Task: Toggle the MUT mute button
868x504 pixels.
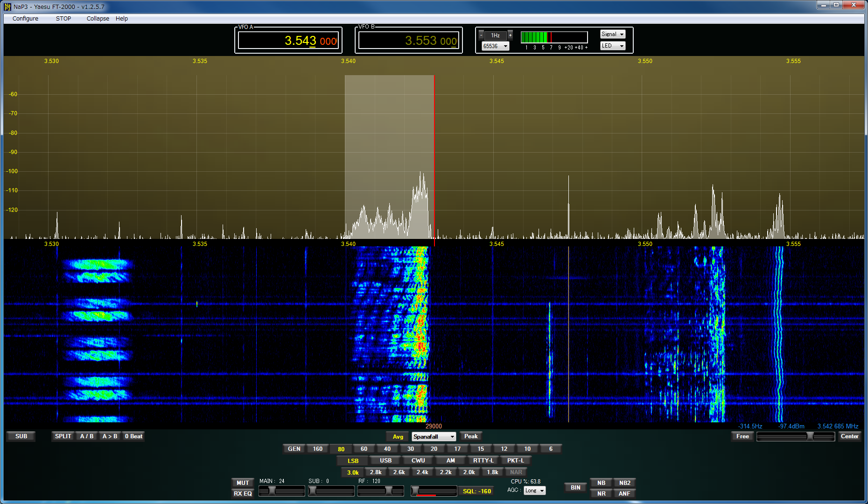Action: pos(243,483)
